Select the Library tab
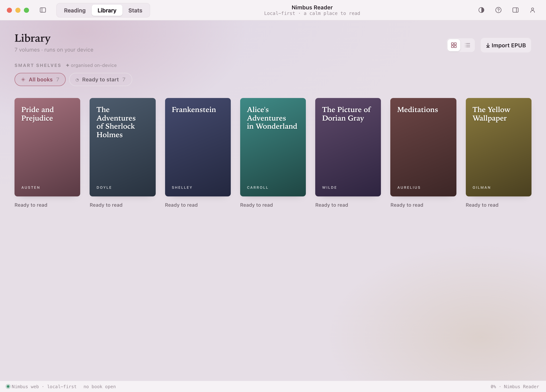Image resolution: width=546 pixels, height=392 pixels. (x=107, y=10)
